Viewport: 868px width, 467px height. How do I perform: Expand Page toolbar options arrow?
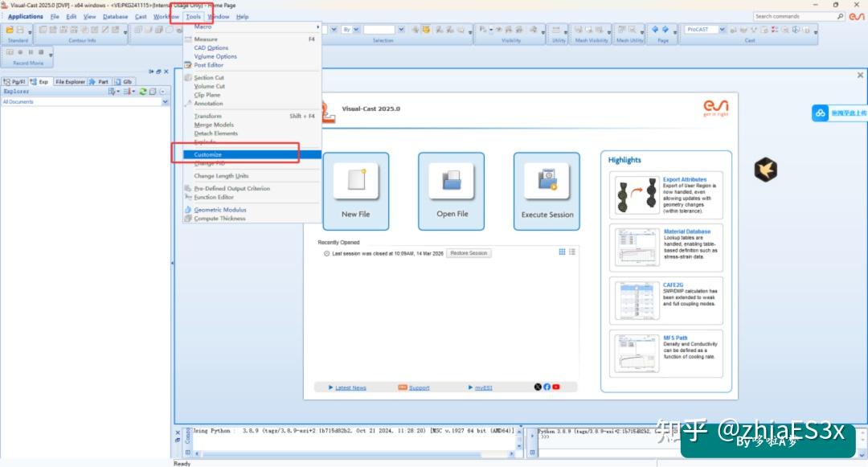click(x=675, y=33)
